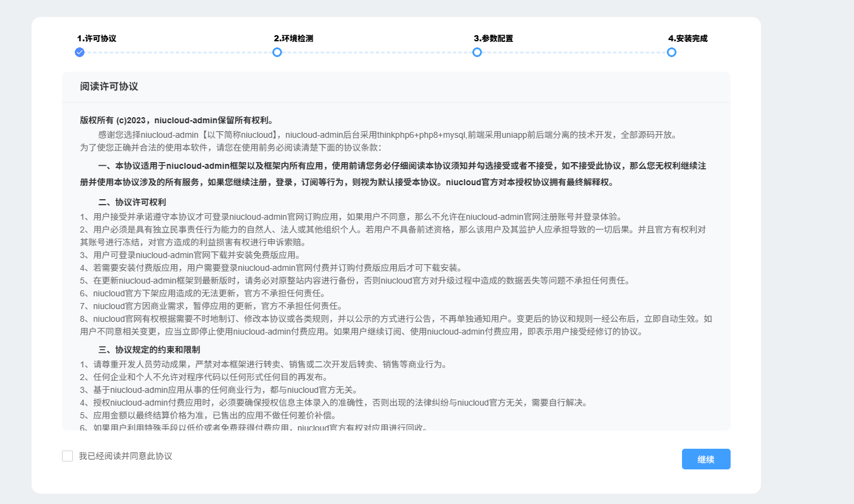Click the 三、协议规定的约束和限制 section heading
The height and width of the screenshot is (504, 854).
point(149,350)
